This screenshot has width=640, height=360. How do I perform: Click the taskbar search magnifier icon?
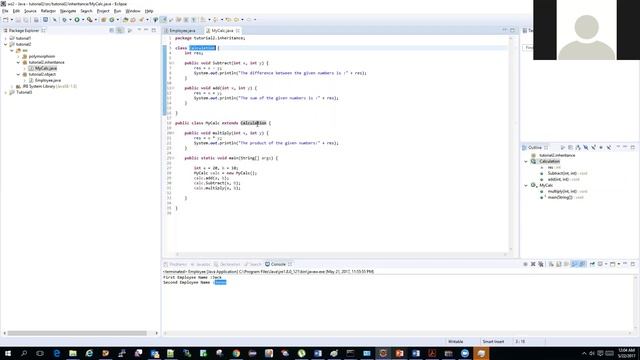pos(24,353)
